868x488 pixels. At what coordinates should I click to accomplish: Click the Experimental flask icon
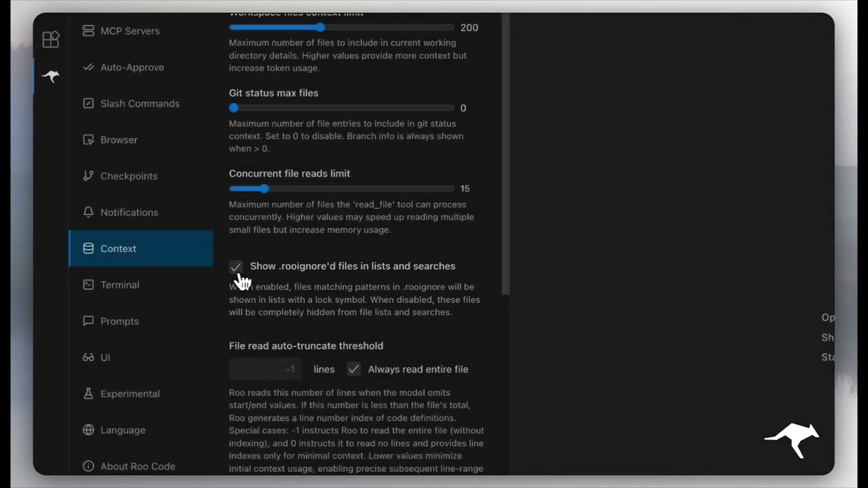coord(88,393)
